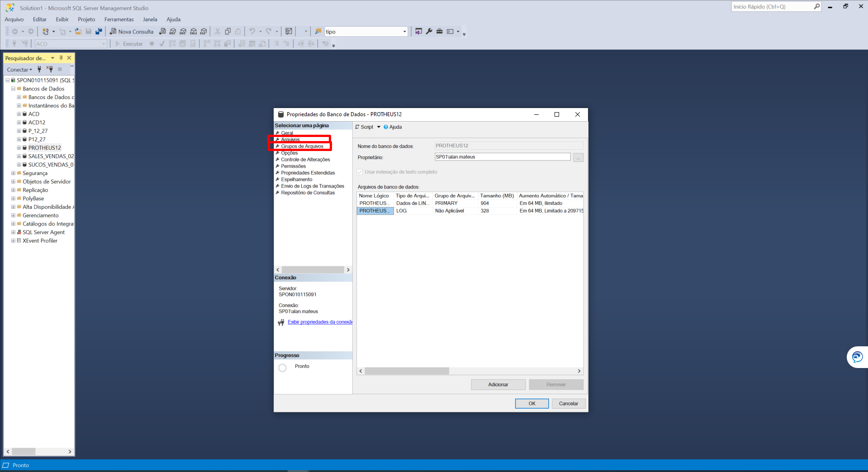The image size is (868, 472).
Task: Select the XEvent Profiler tree node
Action: (40, 241)
